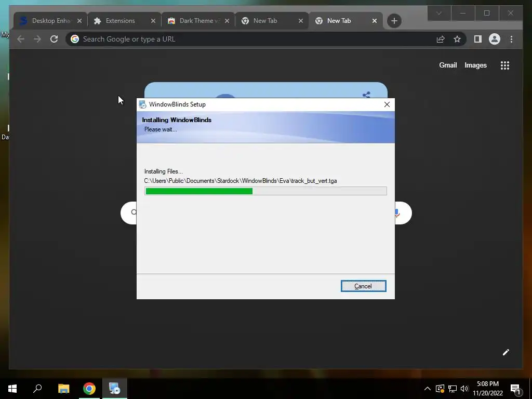Viewport: 532px width, 399px height.
Task: Minimize the Chrome window
Action: click(463, 13)
